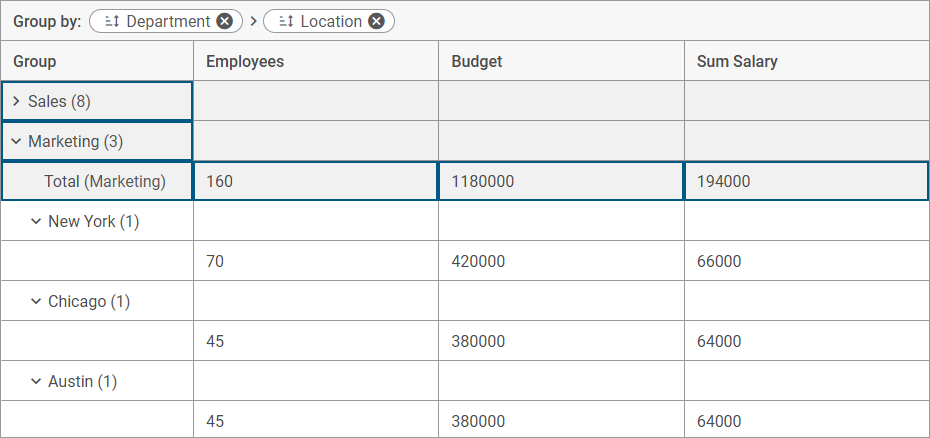Viewport: 930px width, 438px height.
Task: Select the Location chip label
Action: (331, 21)
